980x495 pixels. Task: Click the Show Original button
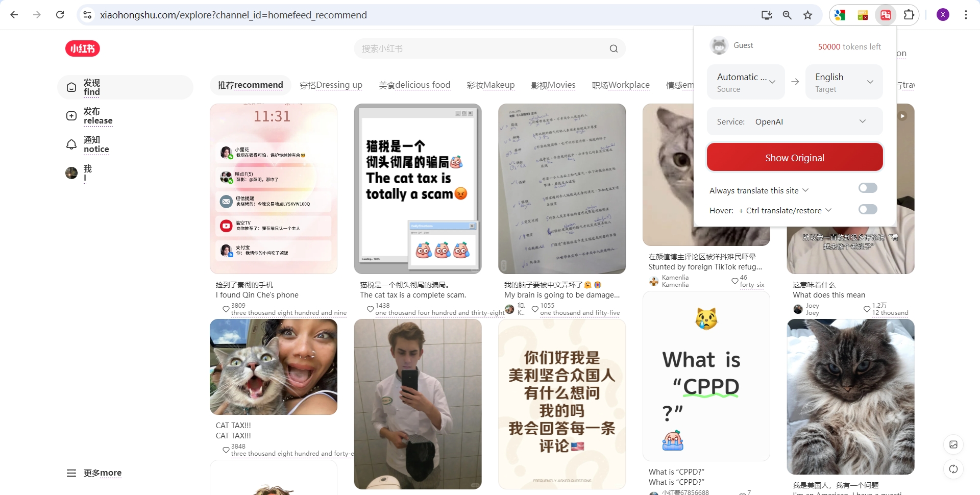point(795,157)
